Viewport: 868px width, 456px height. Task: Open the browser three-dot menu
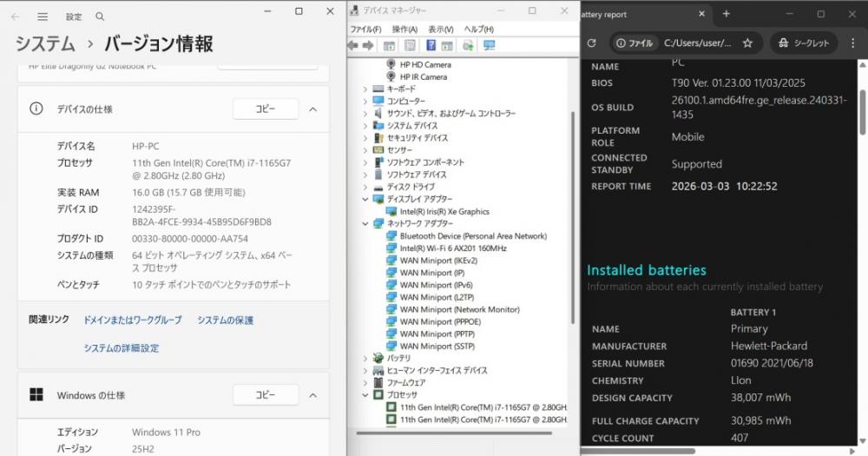tap(852, 43)
